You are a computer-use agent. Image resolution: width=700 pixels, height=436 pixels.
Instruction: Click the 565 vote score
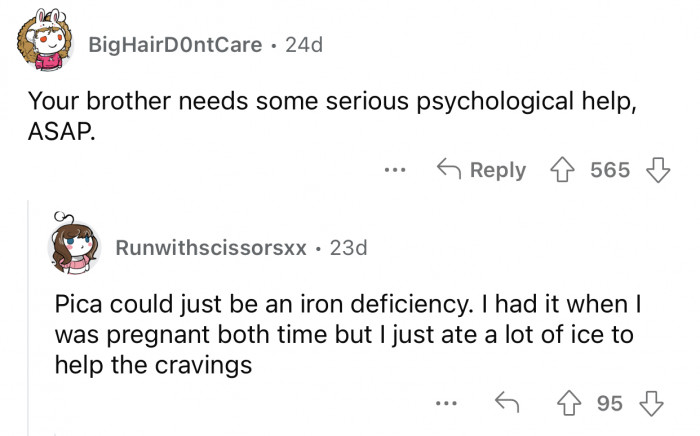click(x=609, y=170)
